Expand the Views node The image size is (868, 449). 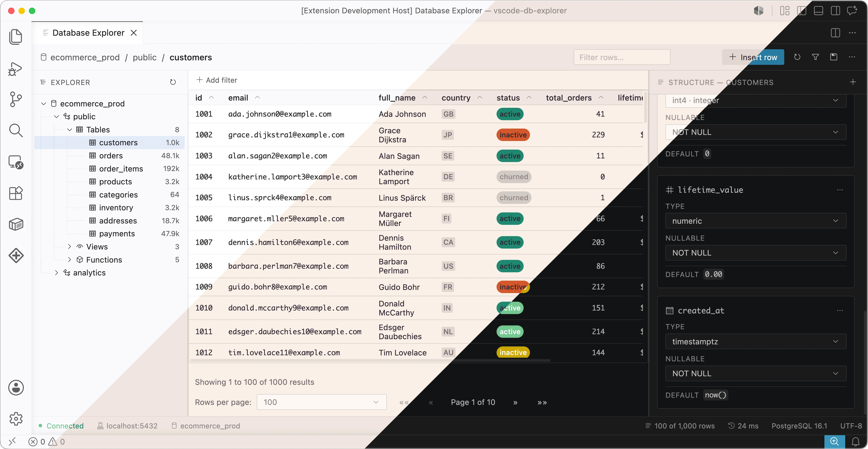tap(70, 247)
